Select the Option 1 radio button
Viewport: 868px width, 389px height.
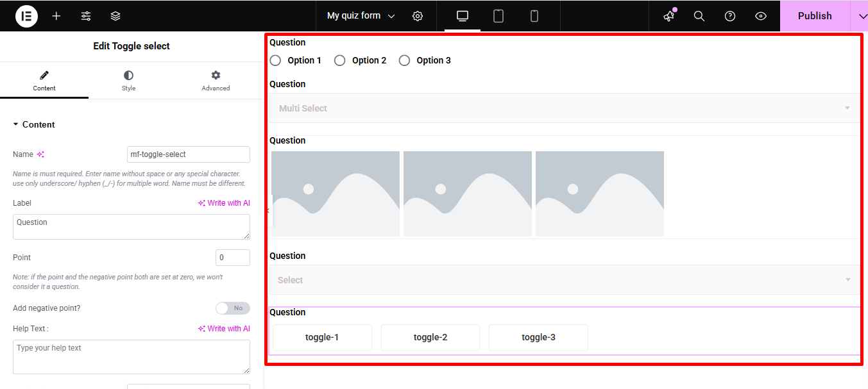pyautogui.click(x=276, y=60)
